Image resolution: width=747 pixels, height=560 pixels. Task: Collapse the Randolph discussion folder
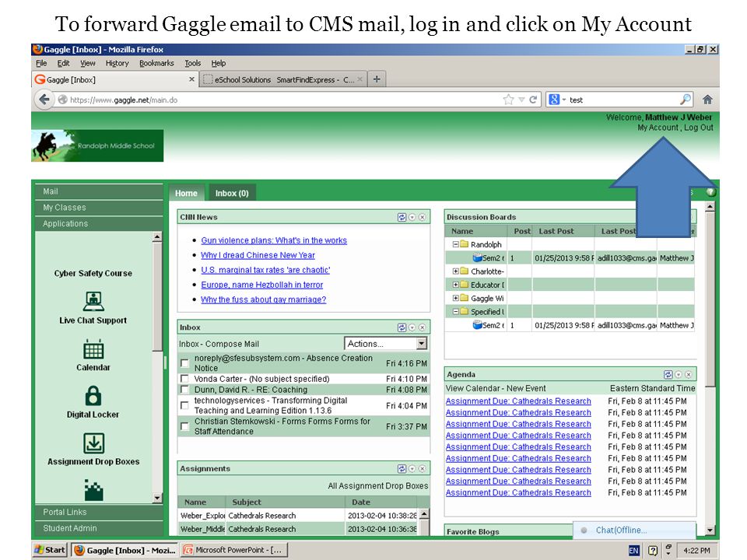click(455, 244)
